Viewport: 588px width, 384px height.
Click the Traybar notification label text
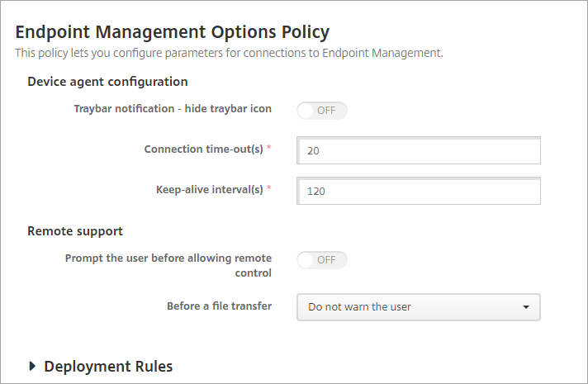(173, 109)
